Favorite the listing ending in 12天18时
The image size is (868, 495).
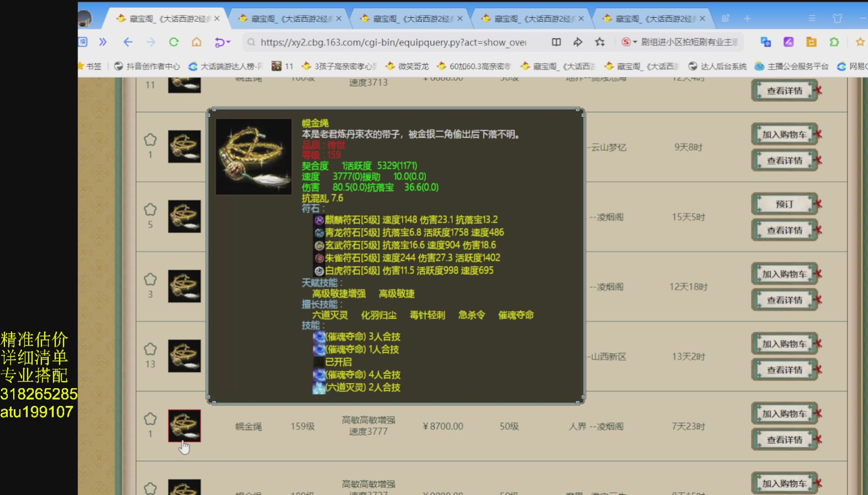[x=150, y=280]
